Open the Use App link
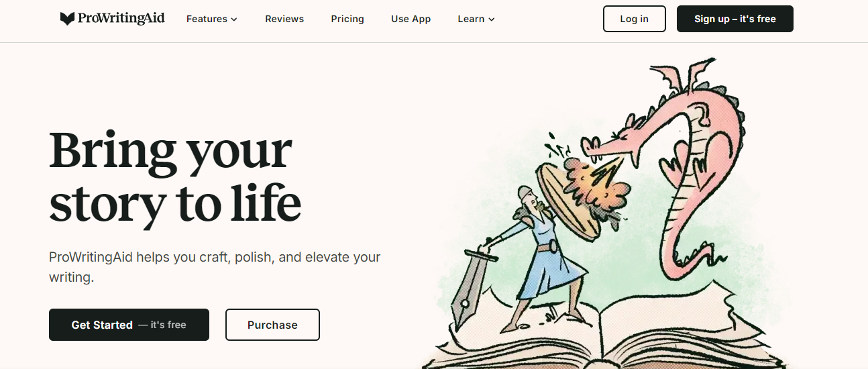Image resolution: width=868 pixels, height=369 pixels. tap(411, 19)
